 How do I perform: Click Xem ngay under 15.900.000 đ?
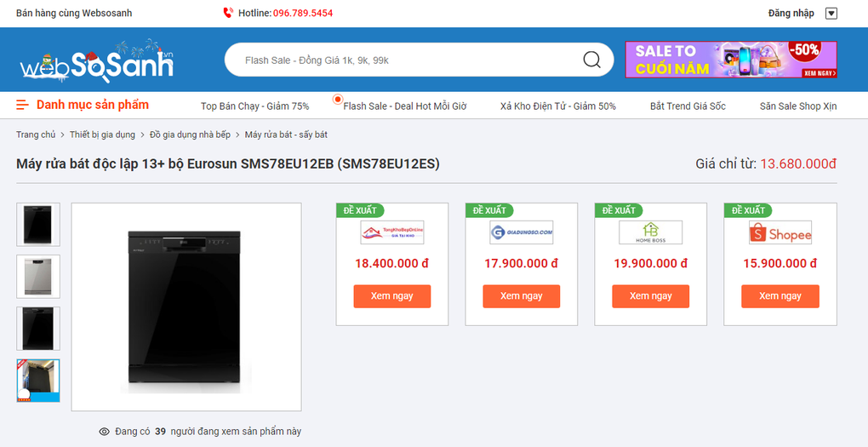pos(780,296)
